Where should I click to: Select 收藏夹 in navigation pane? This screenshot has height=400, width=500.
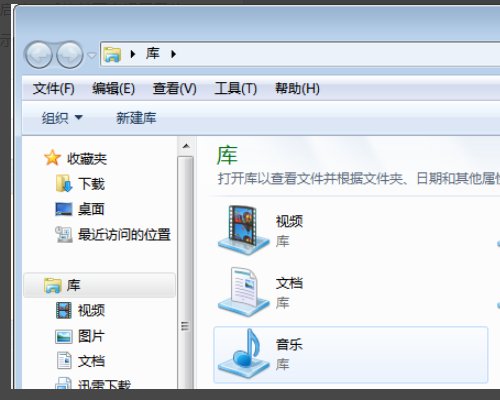pos(87,159)
